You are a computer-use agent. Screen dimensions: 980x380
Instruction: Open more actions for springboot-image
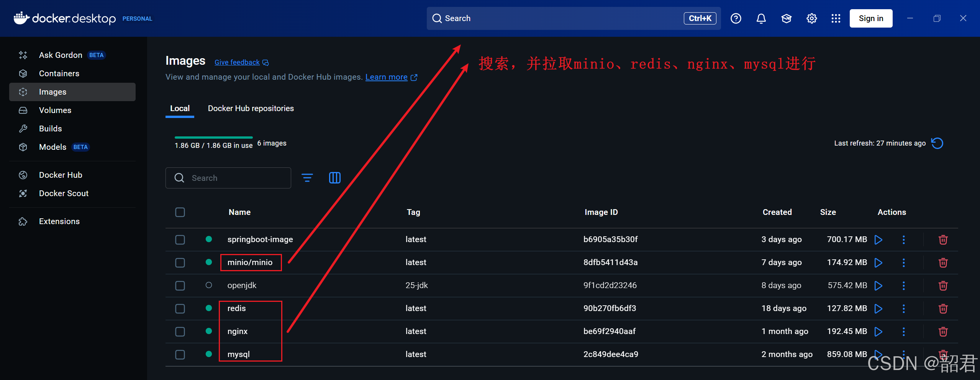[904, 240]
